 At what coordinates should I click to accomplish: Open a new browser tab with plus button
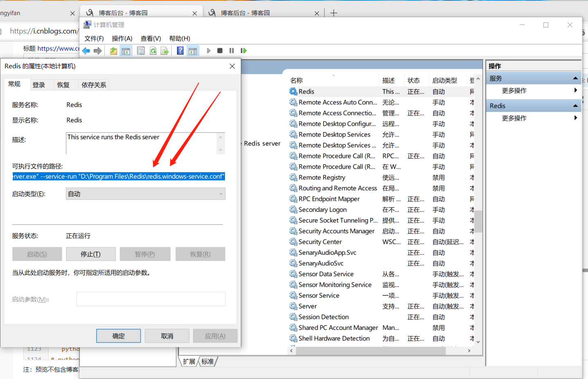pos(334,13)
